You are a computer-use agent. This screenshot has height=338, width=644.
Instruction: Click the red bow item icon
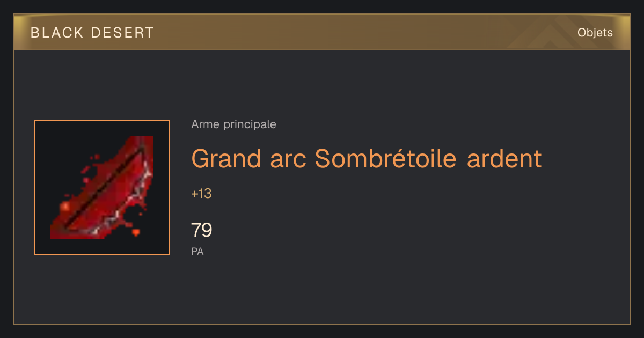102,187
